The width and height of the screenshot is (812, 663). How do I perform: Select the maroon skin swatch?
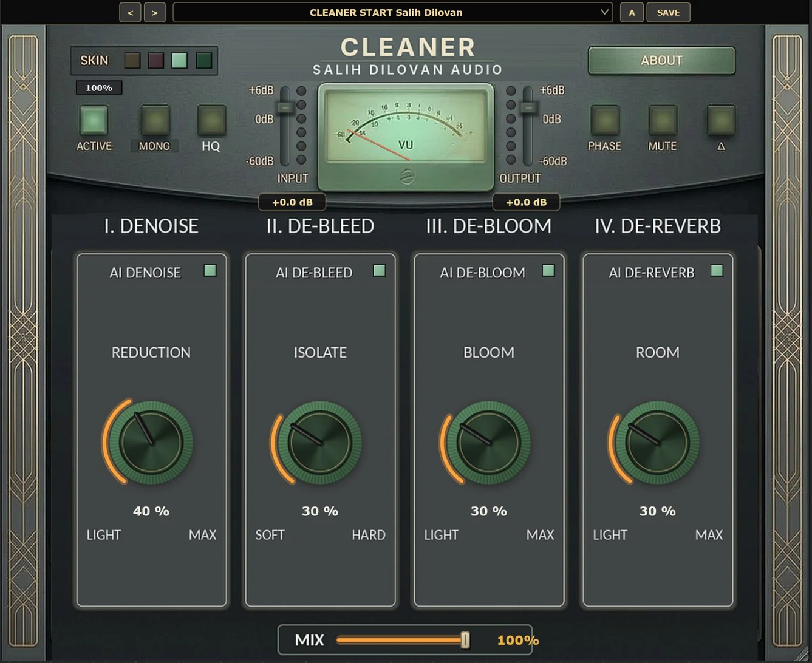click(x=156, y=60)
